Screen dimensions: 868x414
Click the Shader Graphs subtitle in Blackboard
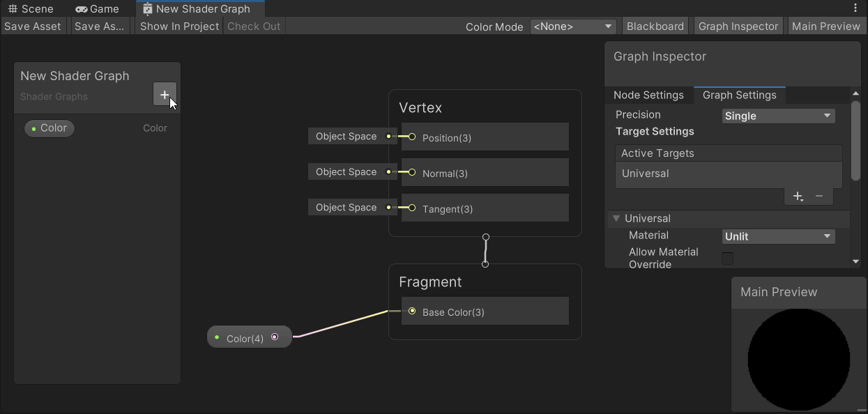point(54,97)
